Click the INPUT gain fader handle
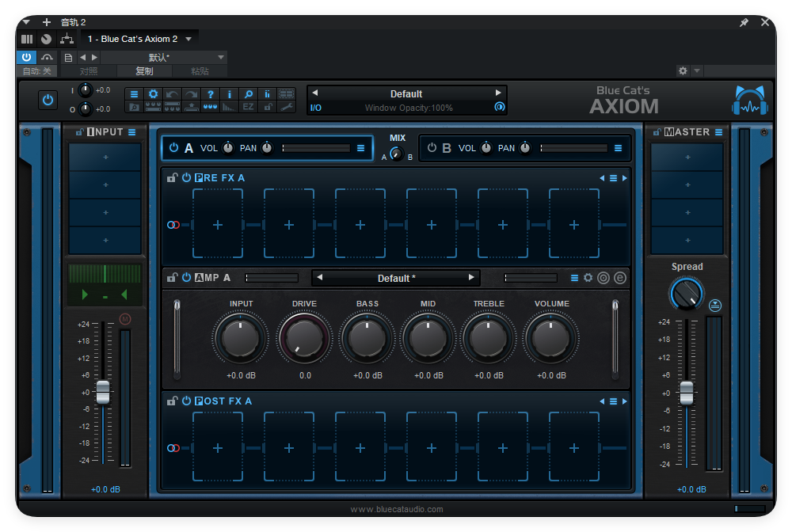The width and height of the screenshot is (792, 532). pos(103,392)
